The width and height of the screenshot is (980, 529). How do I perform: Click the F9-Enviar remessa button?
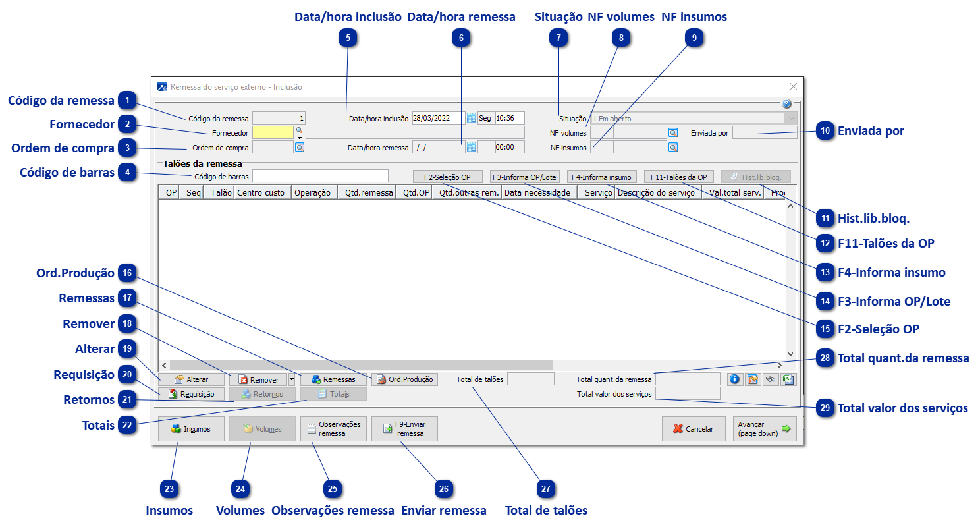[404, 429]
